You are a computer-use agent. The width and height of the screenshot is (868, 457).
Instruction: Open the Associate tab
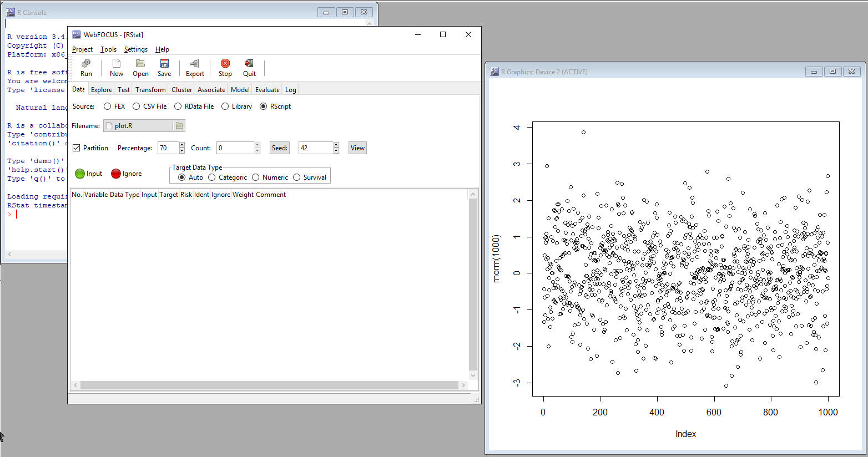pyautogui.click(x=211, y=90)
